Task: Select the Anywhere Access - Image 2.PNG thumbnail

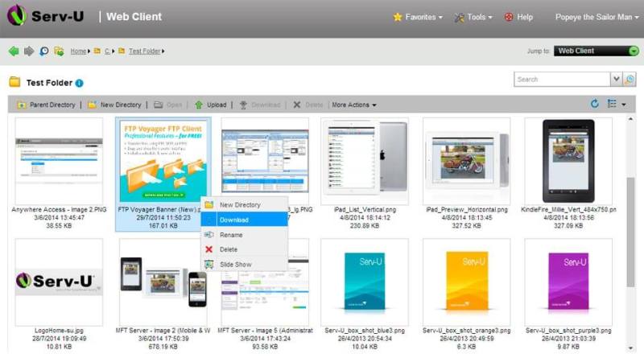Action: point(59,161)
